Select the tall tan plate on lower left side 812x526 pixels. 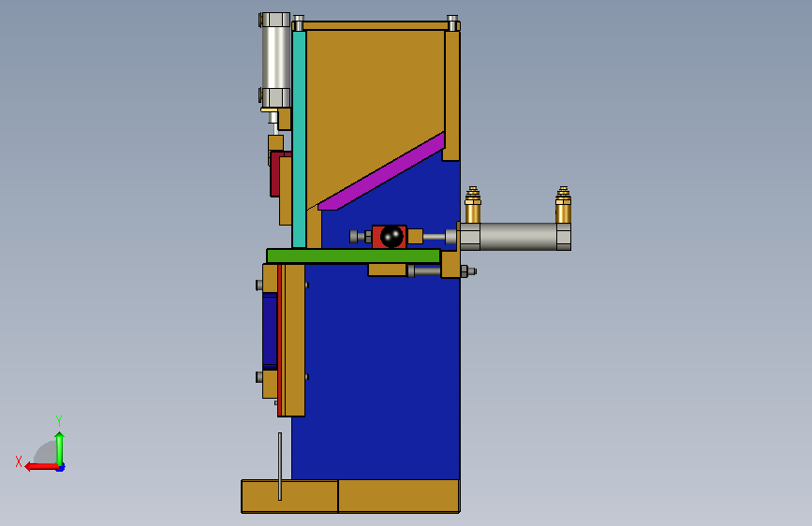coord(295,340)
